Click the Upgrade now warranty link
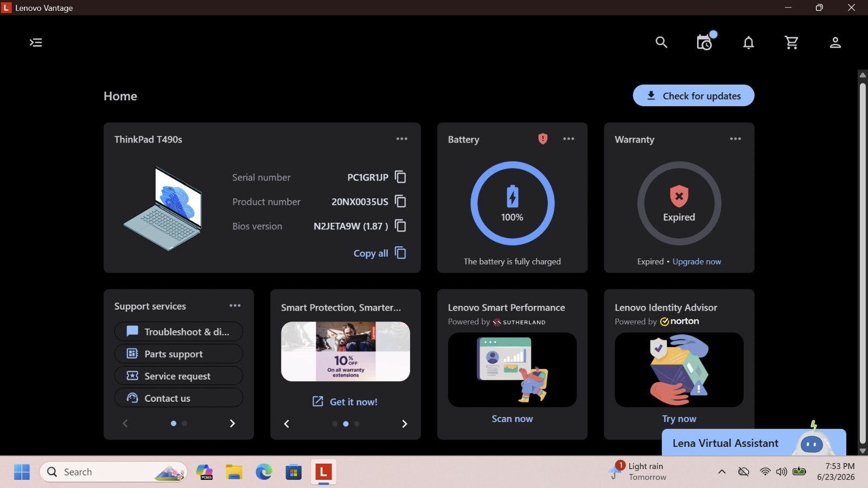Viewport: 868px width, 488px height. tap(697, 261)
